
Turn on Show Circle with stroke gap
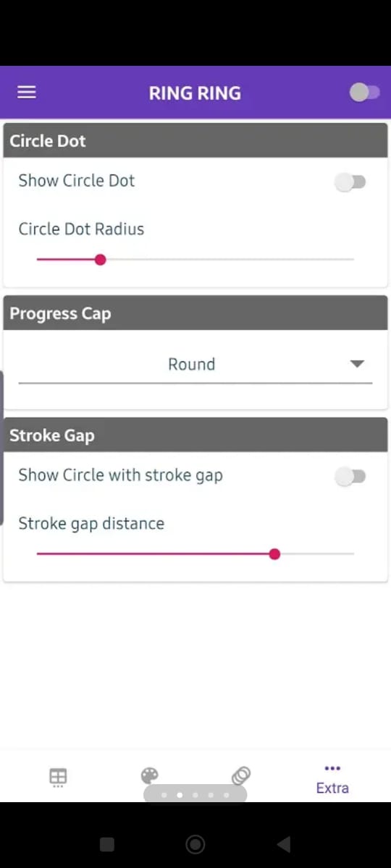point(350,477)
